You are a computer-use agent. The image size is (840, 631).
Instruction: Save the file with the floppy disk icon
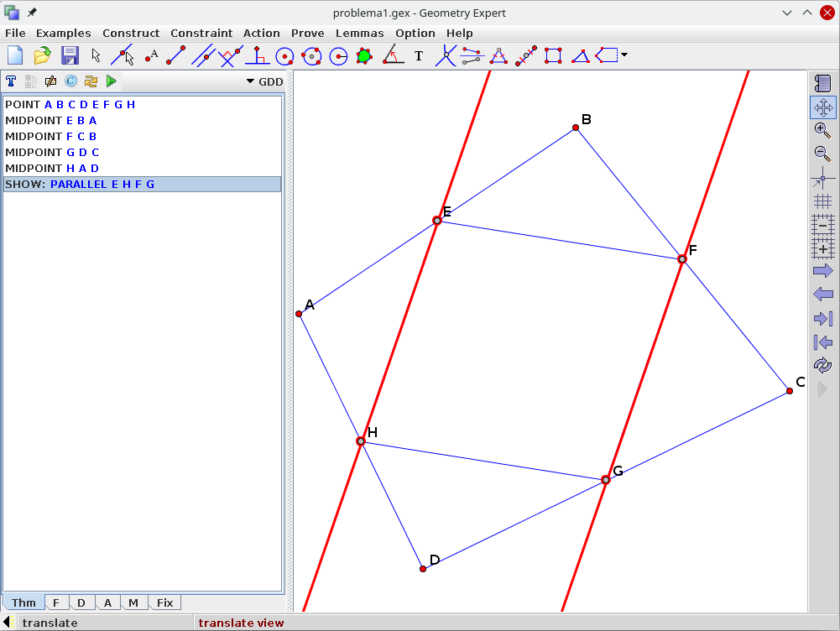pos(70,55)
